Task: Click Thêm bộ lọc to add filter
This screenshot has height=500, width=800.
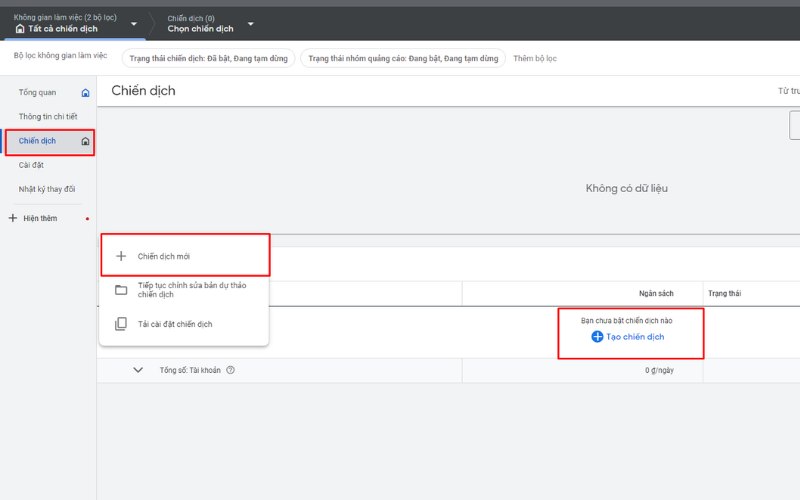Action: point(535,59)
